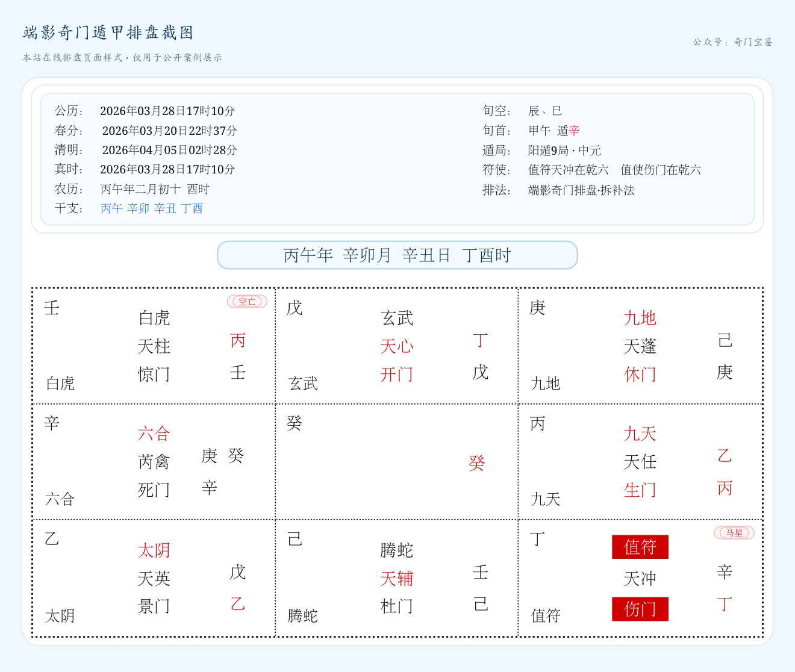The image size is (795, 672).
Task: Click 辛 to the right of 天冲
Action: pyautogui.click(x=725, y=573)
